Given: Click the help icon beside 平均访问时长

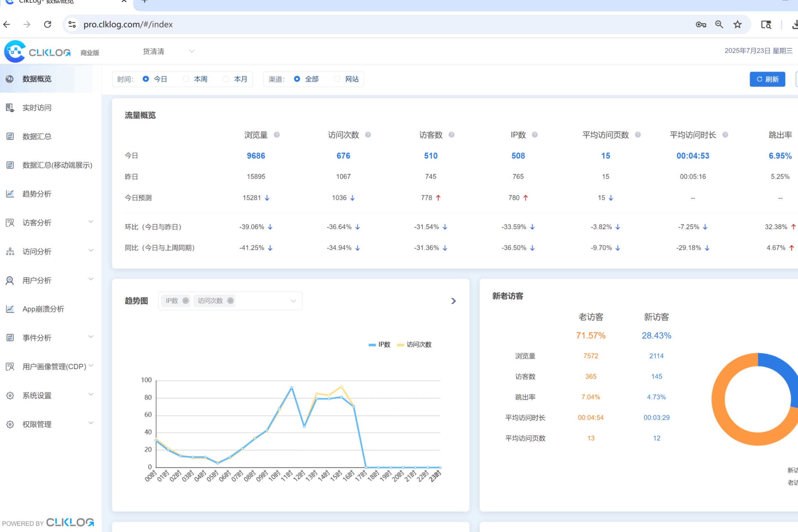Looking at the screenshot, I should click(725, 135).
